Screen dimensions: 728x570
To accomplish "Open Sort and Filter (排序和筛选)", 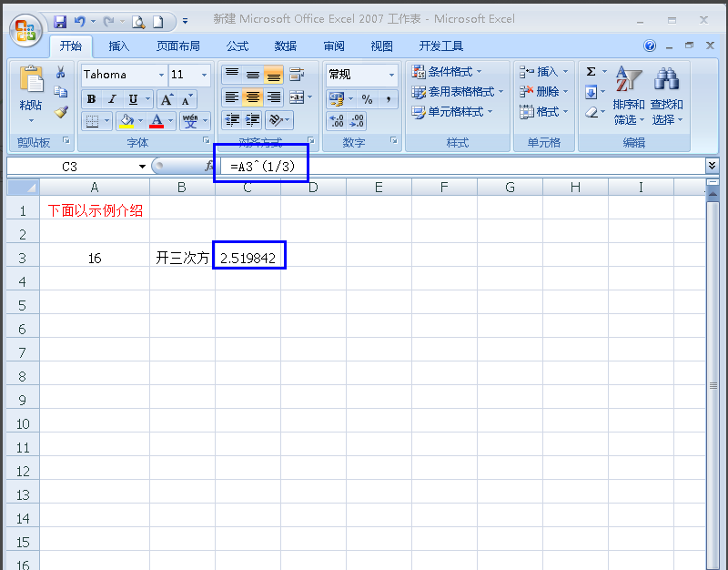I will pos(629,97).
